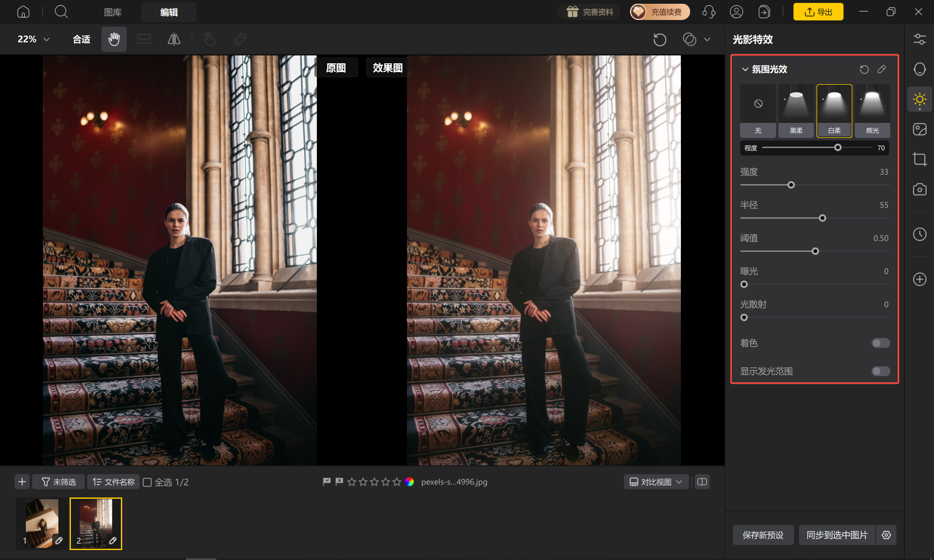934x560 pixels.
Task: Open the 22% zoom dropdown
Action: (x=33, y=39)
